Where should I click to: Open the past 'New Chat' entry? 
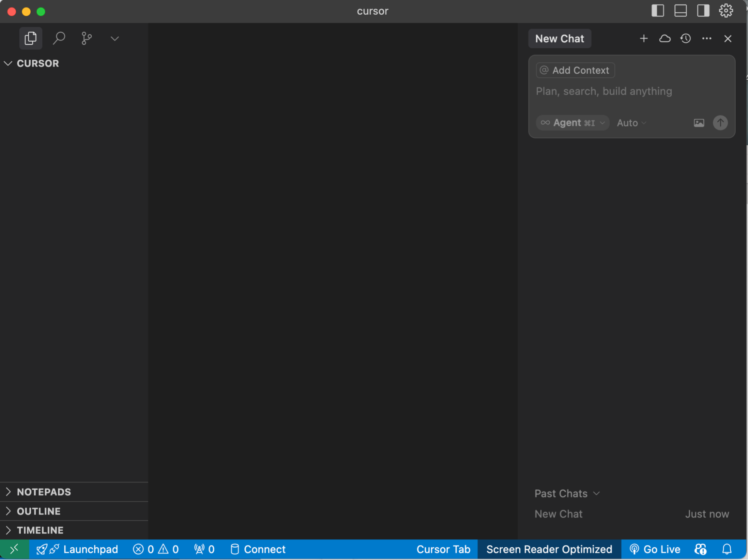coord(632,514)
